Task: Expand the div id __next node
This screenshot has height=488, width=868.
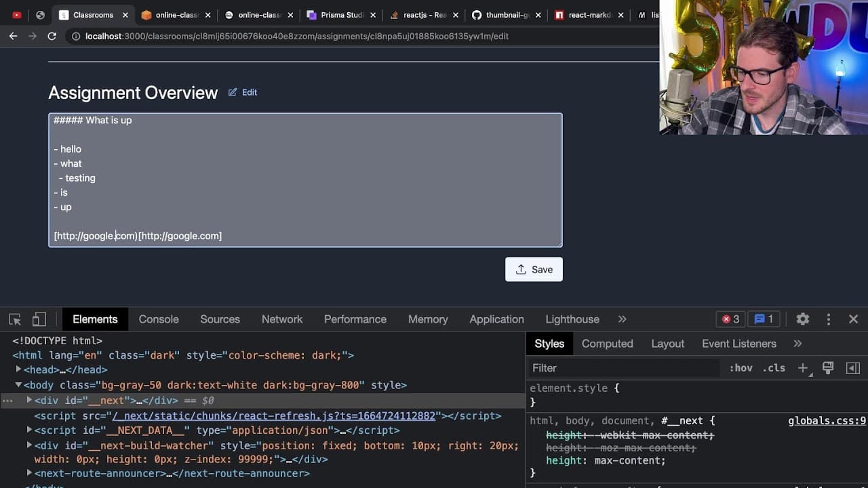Action: (29, 400)
